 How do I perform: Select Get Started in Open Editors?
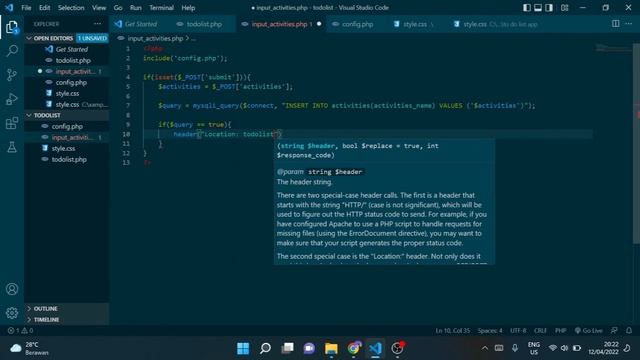coord(67,49)
